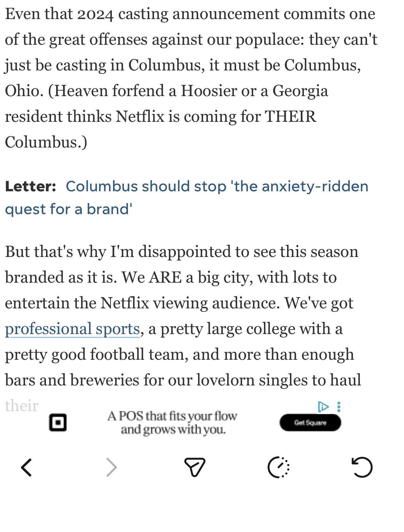
Task: Follow the 'professional sports' hyperlink
Action: [72, 329]
